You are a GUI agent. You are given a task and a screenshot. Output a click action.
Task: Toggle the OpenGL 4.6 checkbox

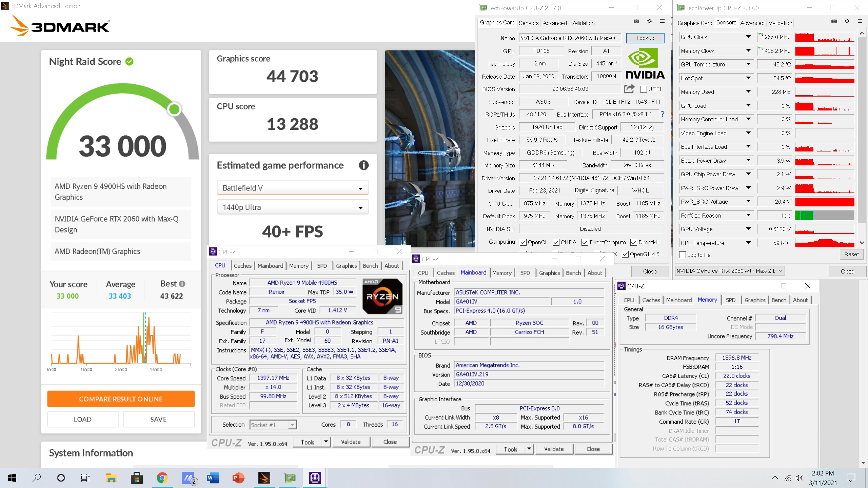coord(625,254)
